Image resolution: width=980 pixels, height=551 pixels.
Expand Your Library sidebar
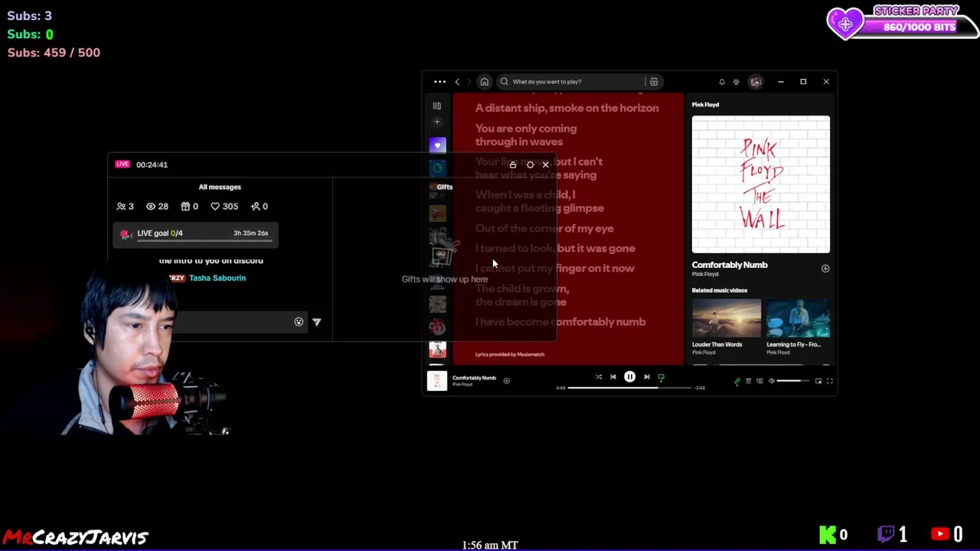click(437, 106)
